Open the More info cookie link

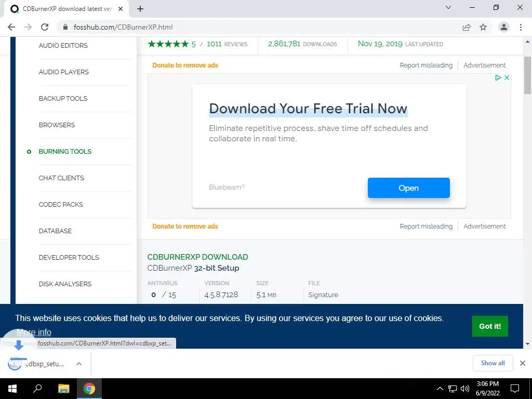(x=34, y=332)
